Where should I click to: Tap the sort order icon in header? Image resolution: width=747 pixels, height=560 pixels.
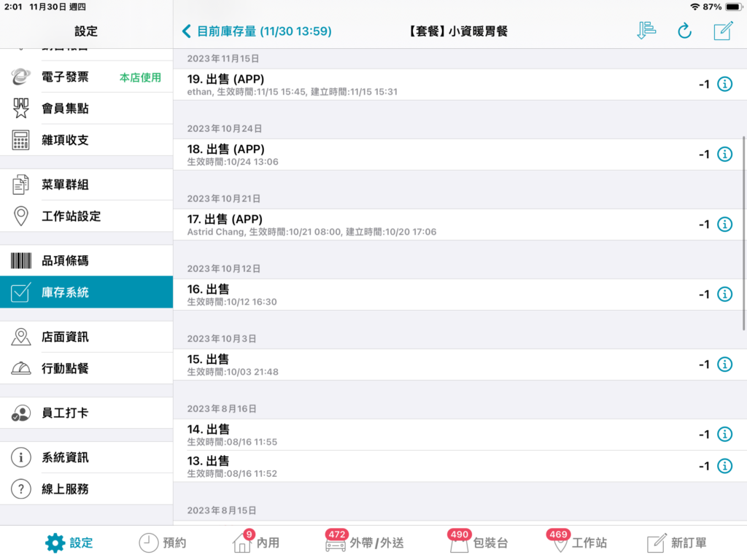tap(646, 31)
